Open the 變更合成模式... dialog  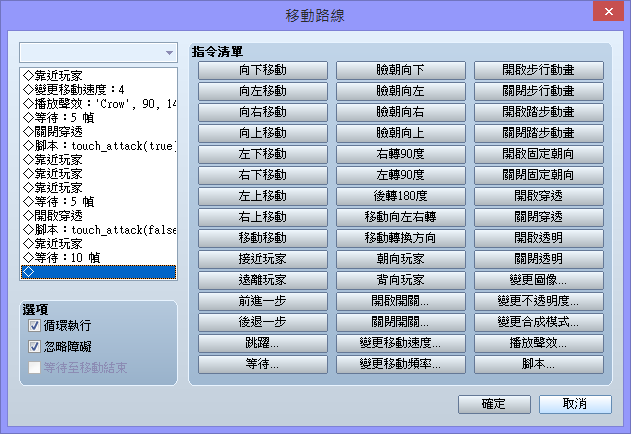pos(538,322)
